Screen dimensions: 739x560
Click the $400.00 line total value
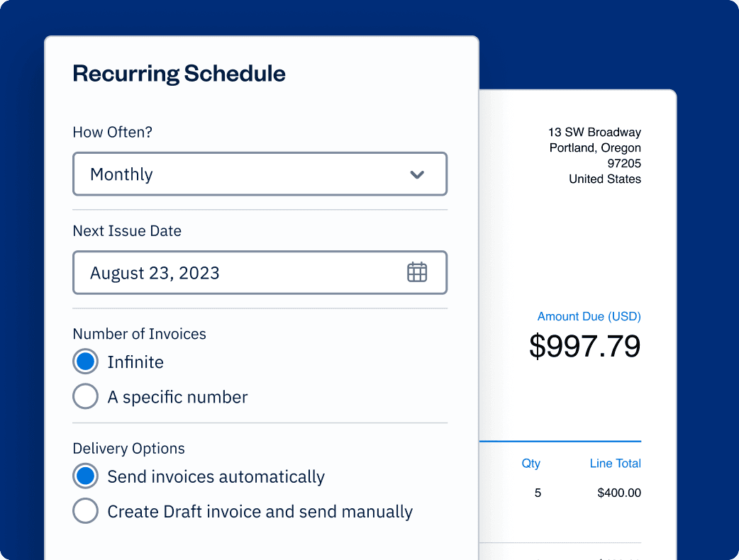619,493
